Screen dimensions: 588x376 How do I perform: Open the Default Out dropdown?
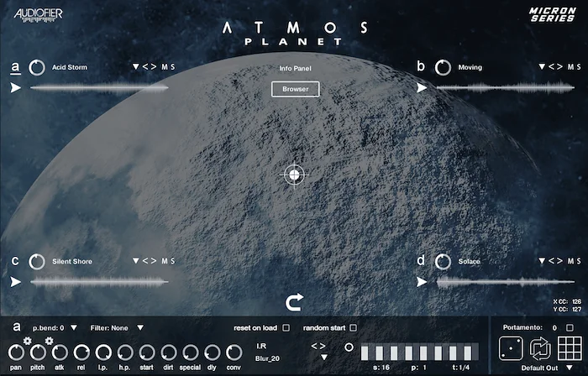[570, 368]
